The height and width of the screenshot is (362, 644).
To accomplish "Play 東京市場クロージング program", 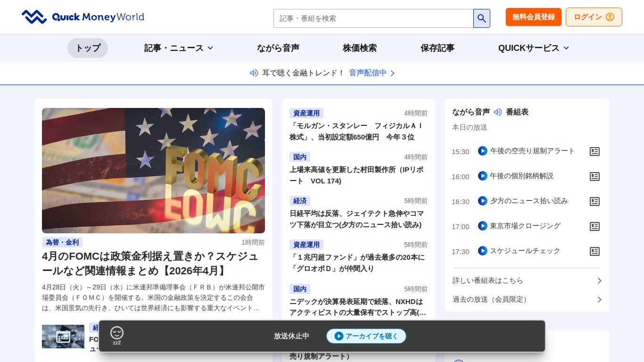I will [x=482, y=226].
